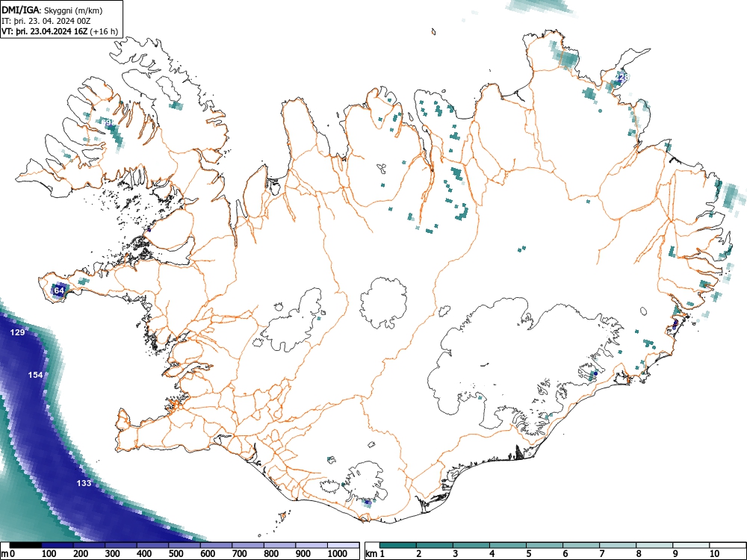Viewport: 747px width, 560px height.
Task: Select the 900–1000 m legend swatch
Action: point(311,545)
